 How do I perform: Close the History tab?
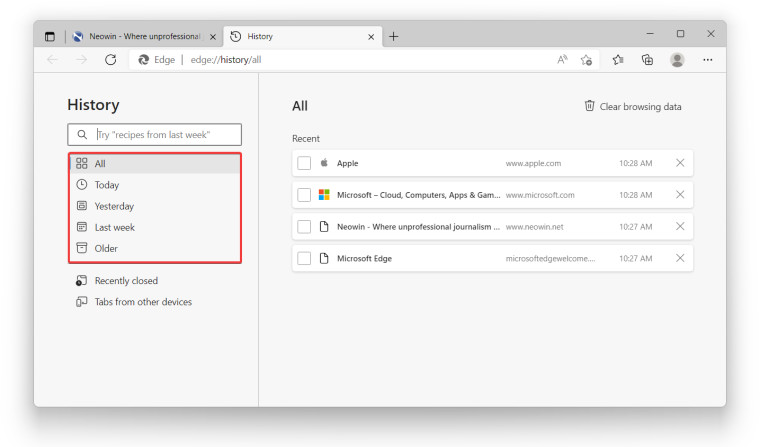(x=371, y=37)
